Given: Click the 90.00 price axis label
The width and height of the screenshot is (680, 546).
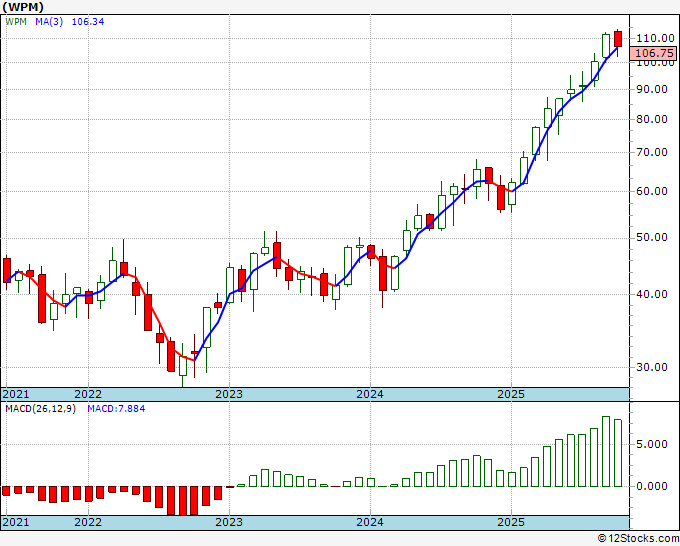Looking at the screenshot, I should [652, 89].
